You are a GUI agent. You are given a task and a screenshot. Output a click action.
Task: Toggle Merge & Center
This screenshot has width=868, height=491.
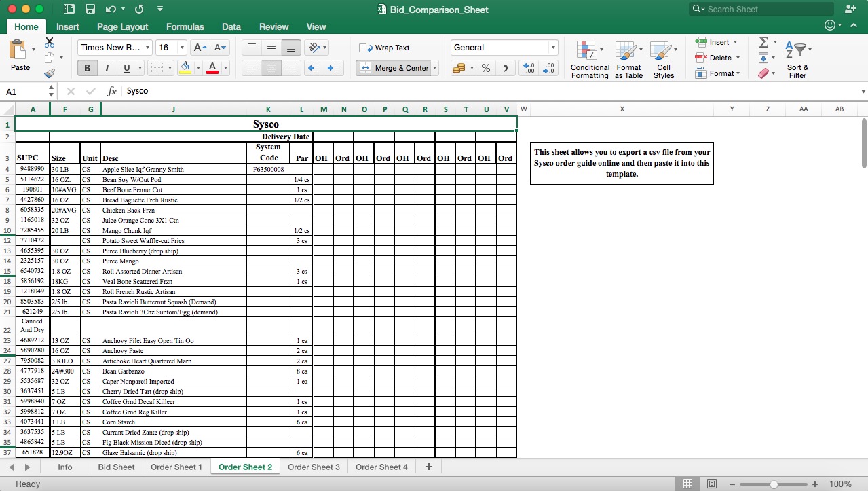pyautogui.click(x=394, y=68)
